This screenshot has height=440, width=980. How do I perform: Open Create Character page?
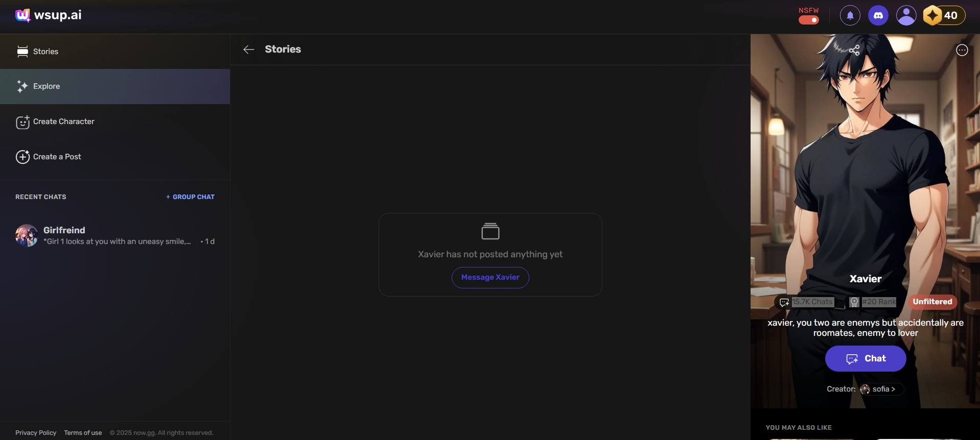[63, 121]
